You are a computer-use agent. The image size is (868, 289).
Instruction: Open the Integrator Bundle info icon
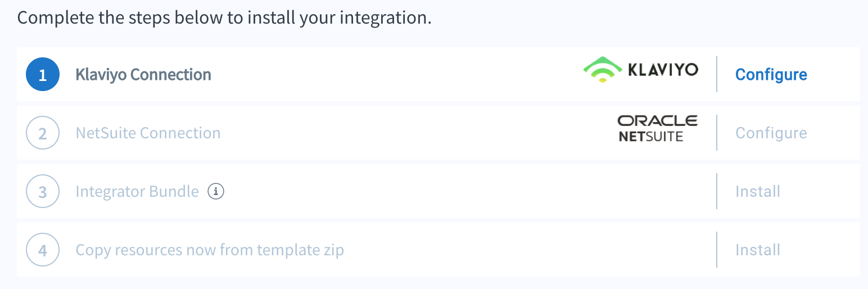point(216,191)
